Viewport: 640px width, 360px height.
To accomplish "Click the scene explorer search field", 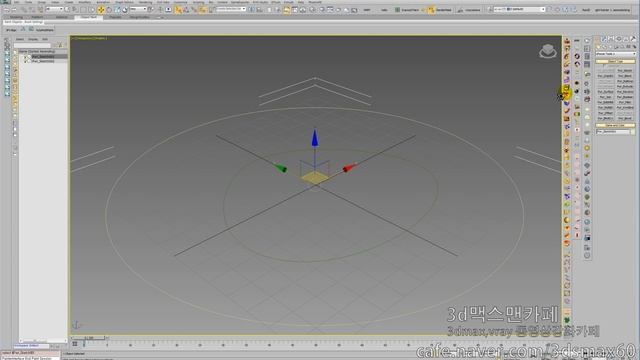I will tap(32, 45).
